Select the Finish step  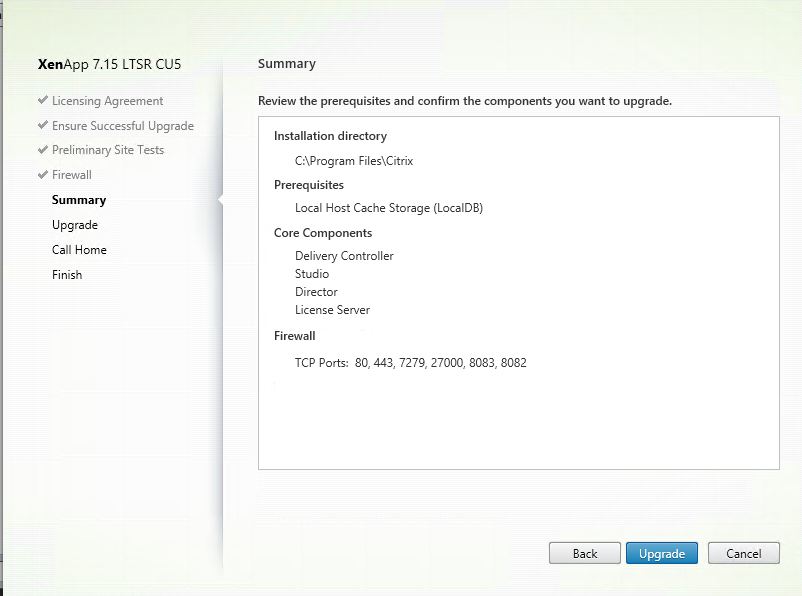[x=67, y=275]
